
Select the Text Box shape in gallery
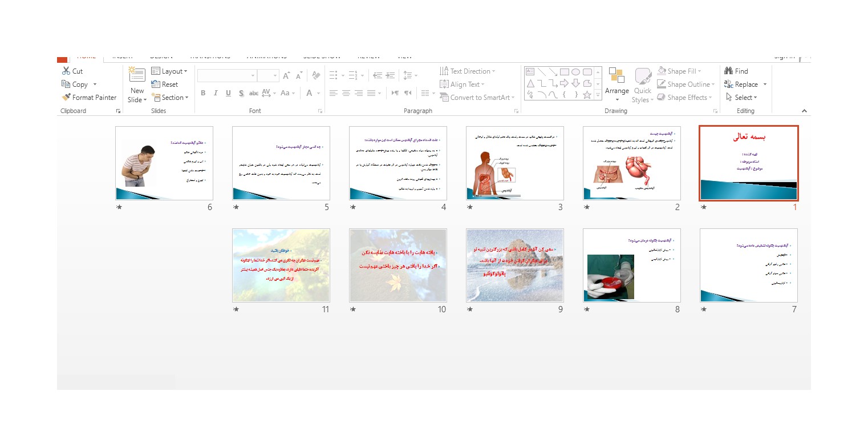[530, 72]
